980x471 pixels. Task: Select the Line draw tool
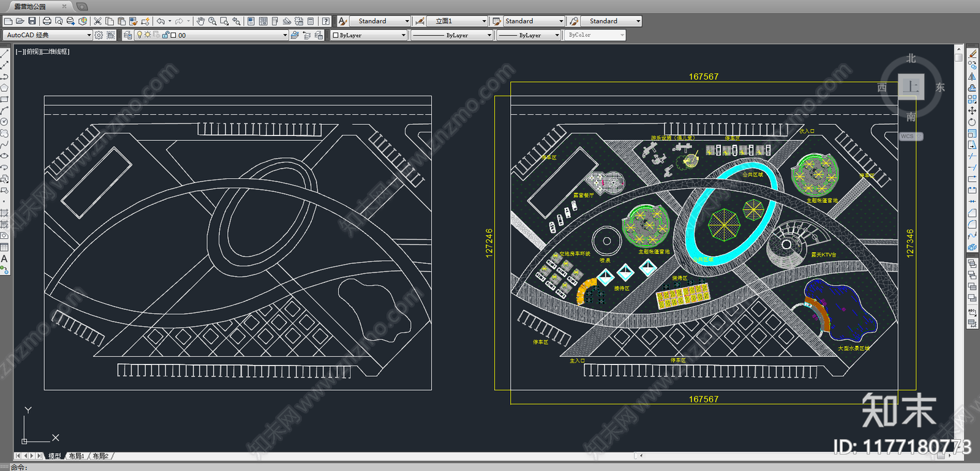pyautogui.click(x=4, y=53)
